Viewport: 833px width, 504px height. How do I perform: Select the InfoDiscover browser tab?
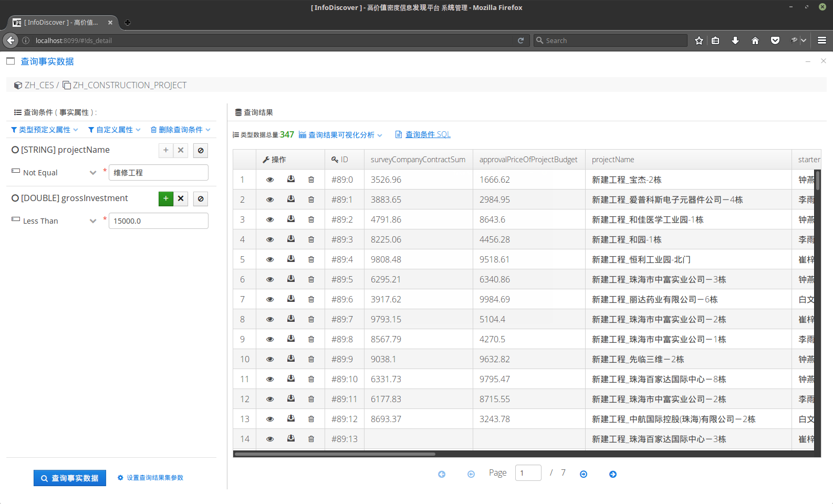(x=62, y=23)
